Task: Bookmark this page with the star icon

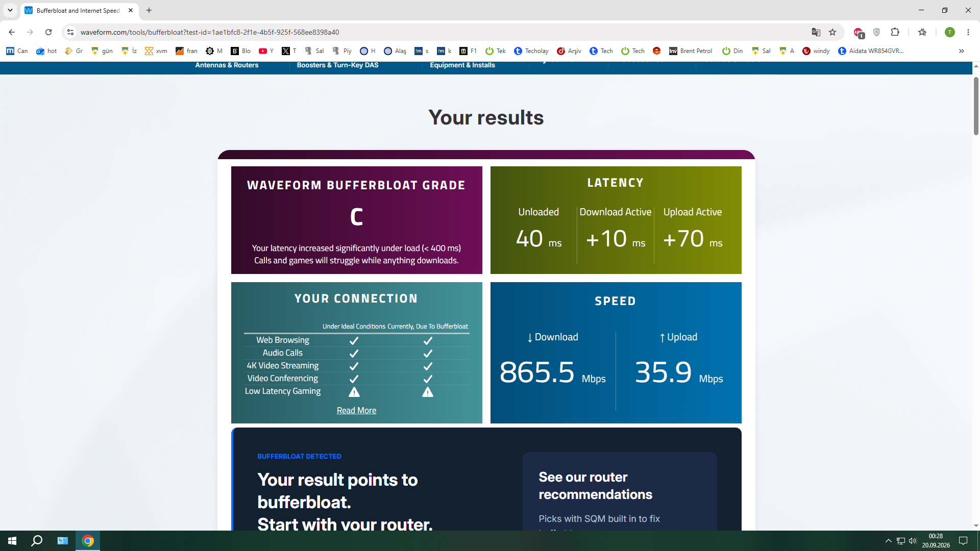Action: [832, 32]
